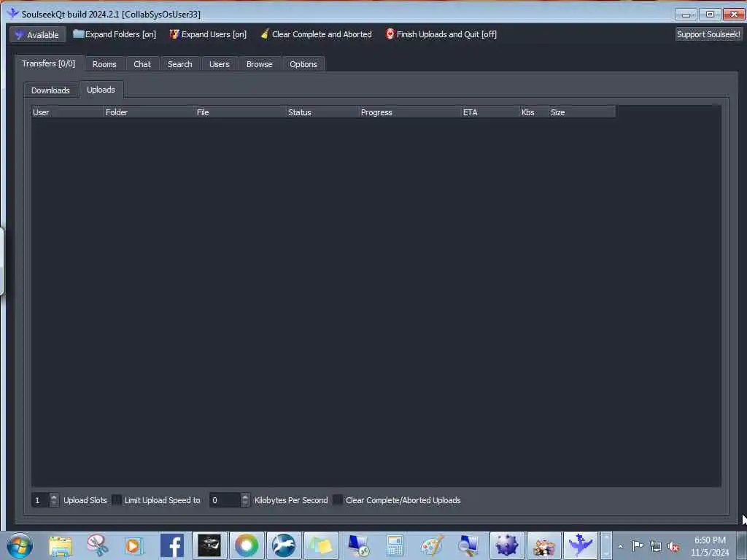Open the media player taskbar icon
The image size is (747, 560).
coord(135,545)
